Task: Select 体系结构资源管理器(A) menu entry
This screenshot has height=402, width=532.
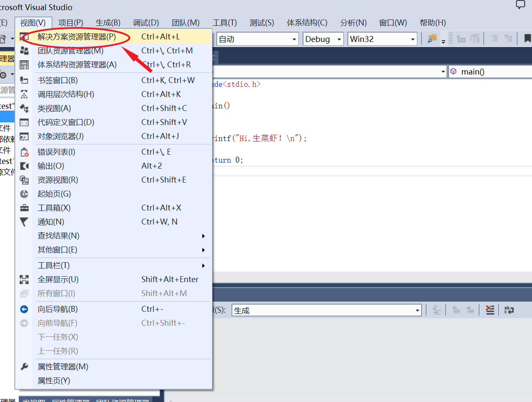Action: pyautogui.click(x=113, y=65)
